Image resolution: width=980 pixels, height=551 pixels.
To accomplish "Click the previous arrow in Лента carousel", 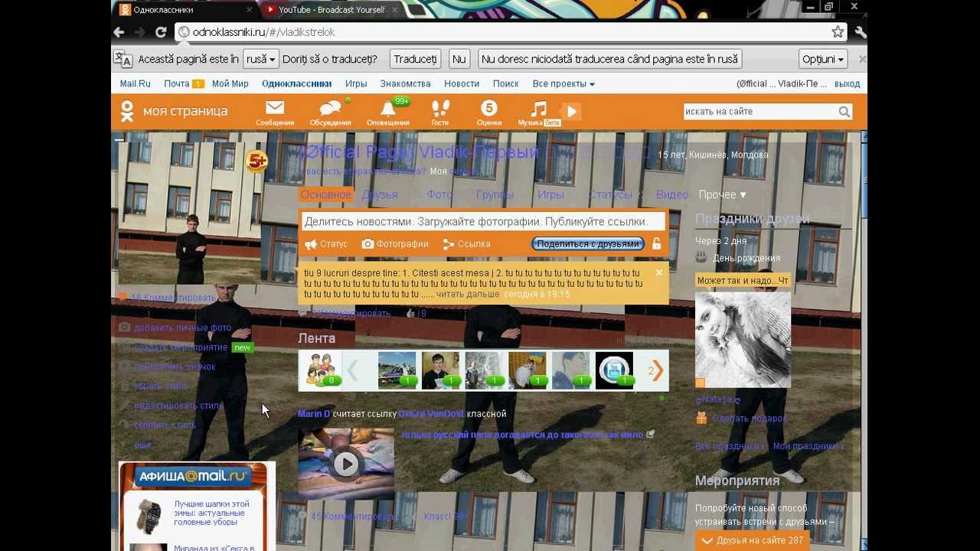I will coord(353,371).
